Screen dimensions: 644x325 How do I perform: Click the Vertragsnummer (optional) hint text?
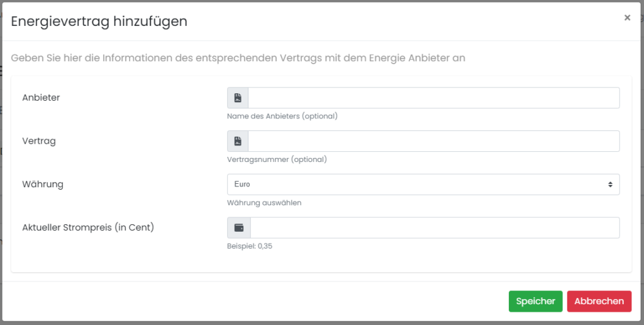pyautogui.click(x=277, y=159)
